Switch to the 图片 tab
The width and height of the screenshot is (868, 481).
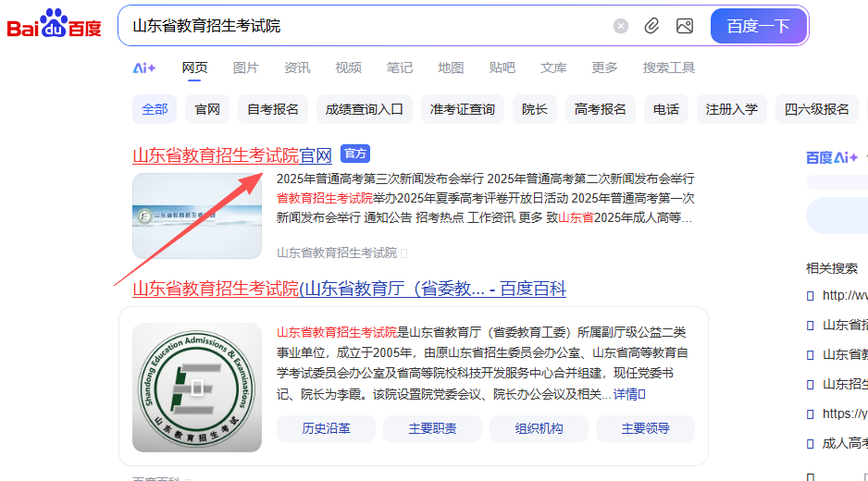click(x=246, y=68)
